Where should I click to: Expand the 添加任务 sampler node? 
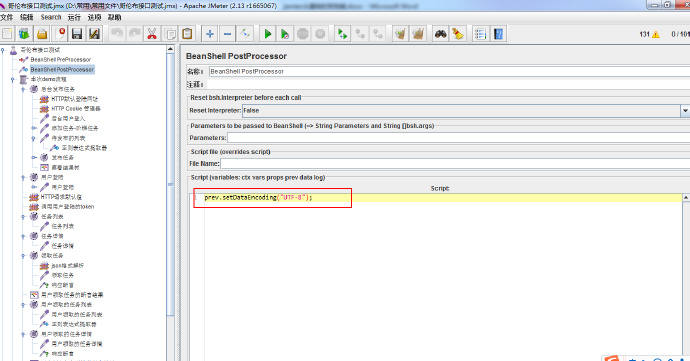33,129
